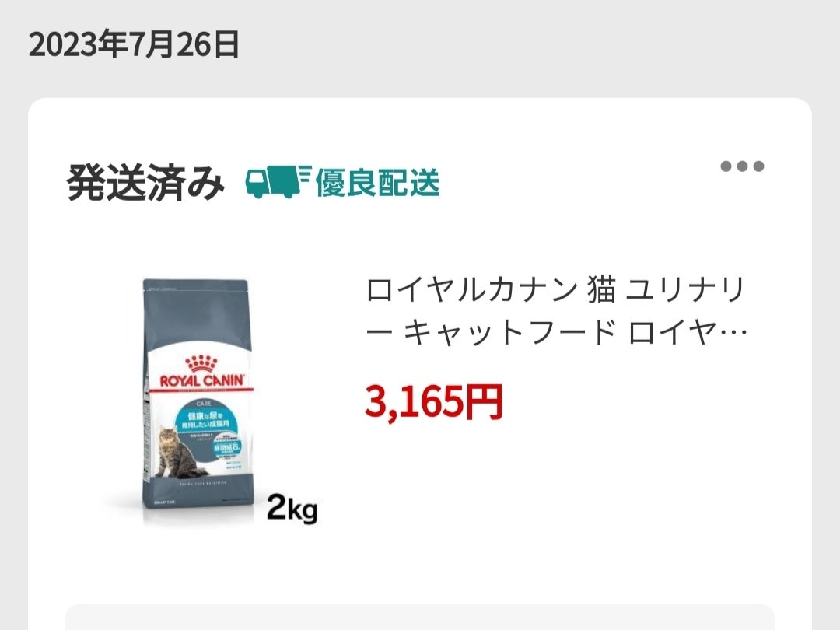Open the ロイヤルカナン 猫 ユリナリー product title
The width and height of the screenshot is (840, 630).
556,311
